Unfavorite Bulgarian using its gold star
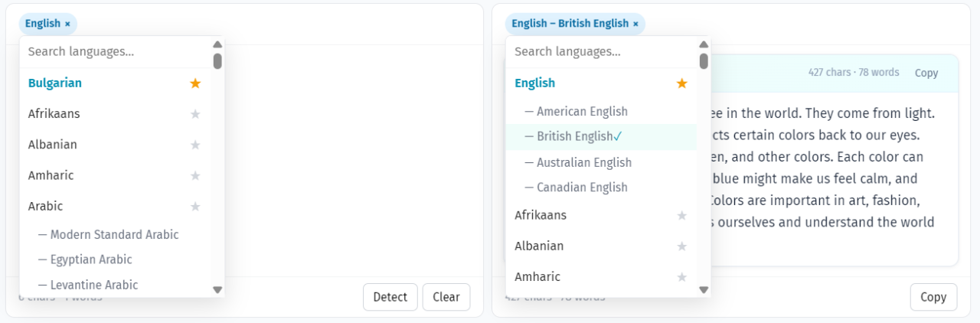This screenshot has width=980, height=323. tap(195, 83)
